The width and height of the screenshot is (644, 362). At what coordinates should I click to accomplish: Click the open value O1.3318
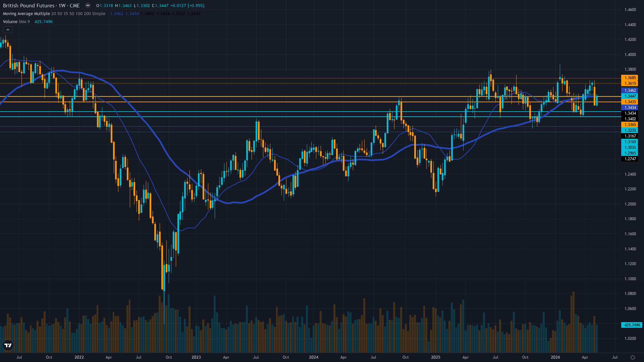105,6
